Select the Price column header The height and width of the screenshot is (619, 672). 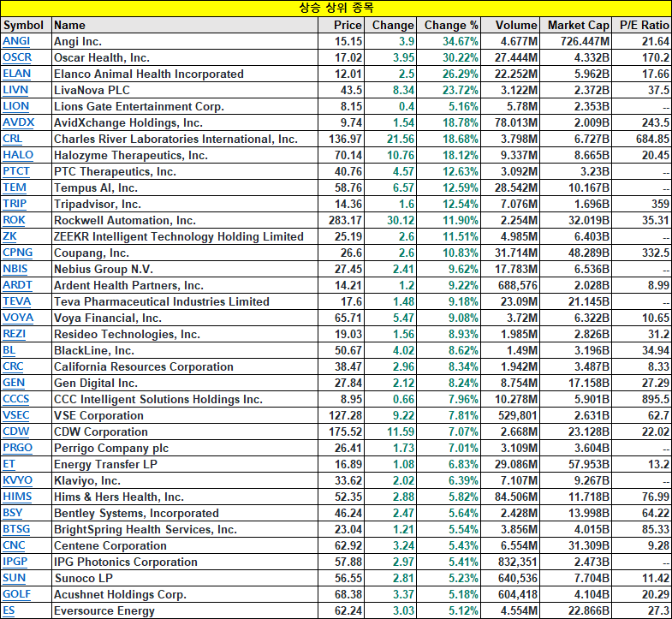click(x=342, y=25)
